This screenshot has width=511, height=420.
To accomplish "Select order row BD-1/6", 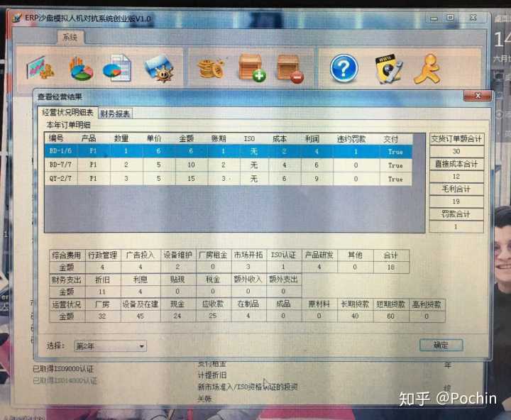I will [228, 151].
